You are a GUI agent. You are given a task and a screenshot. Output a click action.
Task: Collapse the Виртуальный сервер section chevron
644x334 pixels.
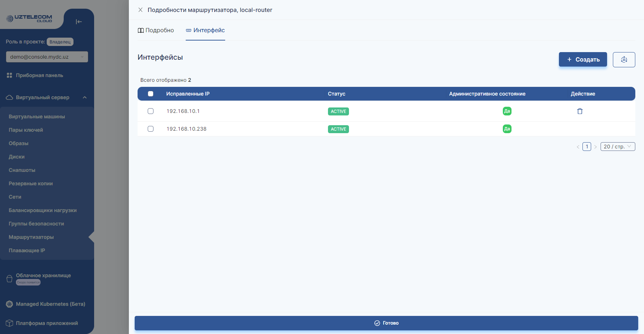click(85, 97)
